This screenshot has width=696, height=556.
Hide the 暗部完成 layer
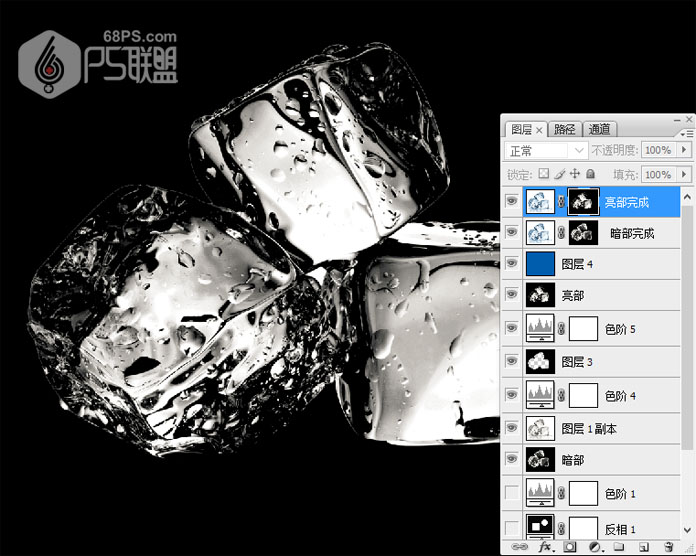click(x=512, y=232)
